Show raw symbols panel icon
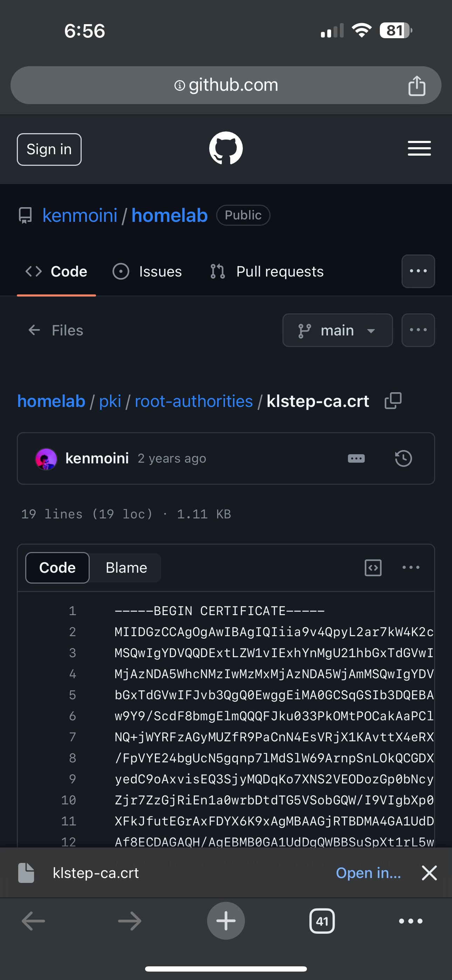 pos(373,567)
